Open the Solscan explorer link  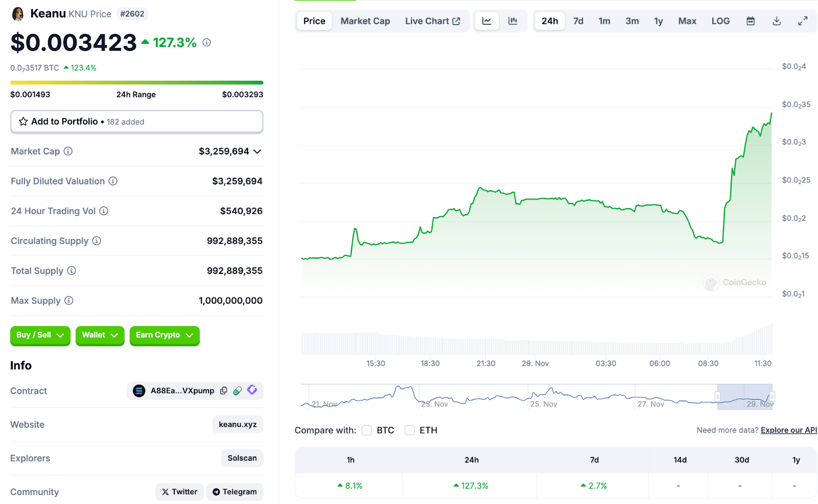click(242, 458)
